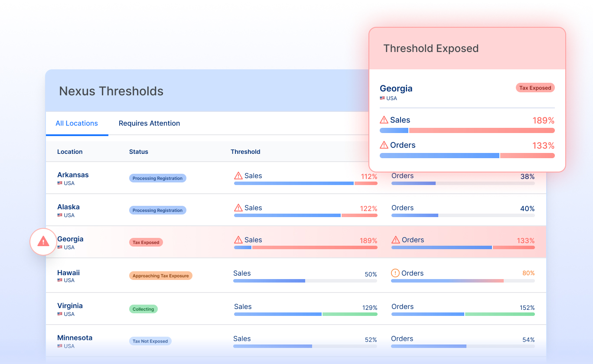Screen dimensions: 593x364
Task: Click the Georgia row Orders warning triangle
Action: pos(396,240)
